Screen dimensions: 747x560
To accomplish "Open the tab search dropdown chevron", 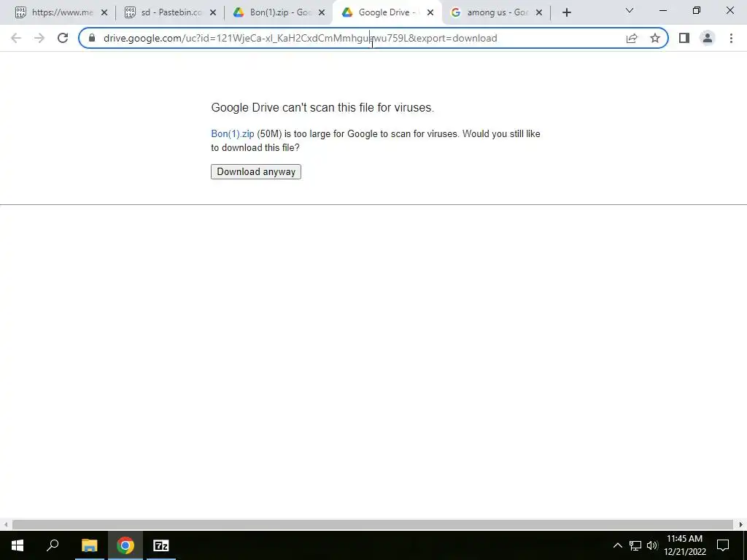I will point(630,10).
